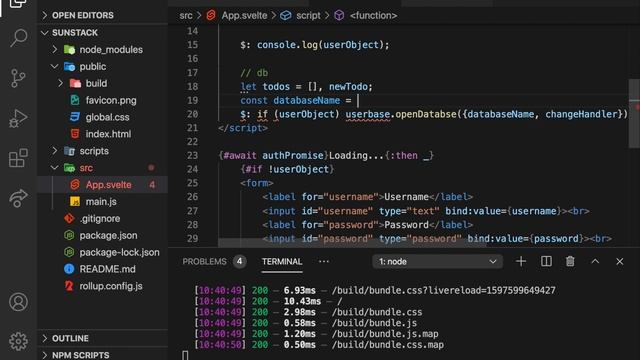Image resolution: width=640 pixels, height=360 pixels.
Task: Click 'App.svelte' in the breadcrumb
Action: pos(244,16)
